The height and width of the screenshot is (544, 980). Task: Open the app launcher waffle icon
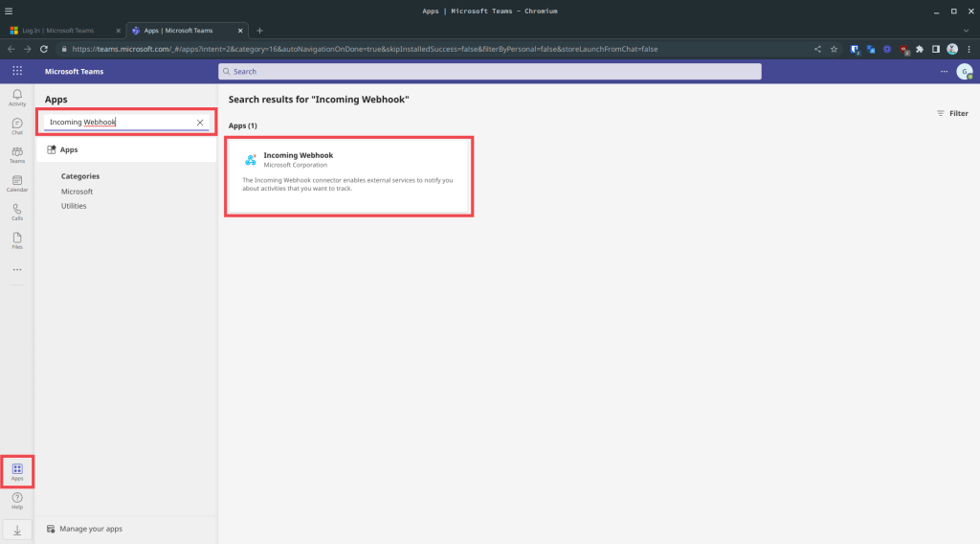(x=17, y=71)
